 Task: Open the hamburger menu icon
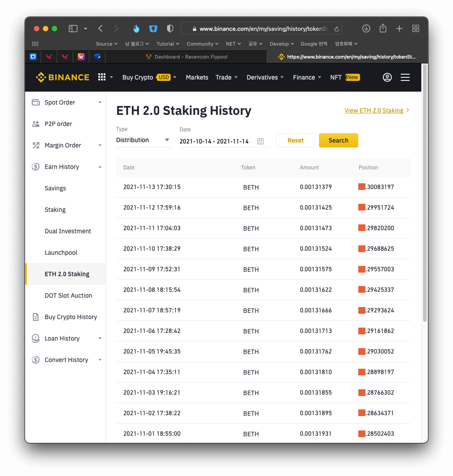[405, 77]
